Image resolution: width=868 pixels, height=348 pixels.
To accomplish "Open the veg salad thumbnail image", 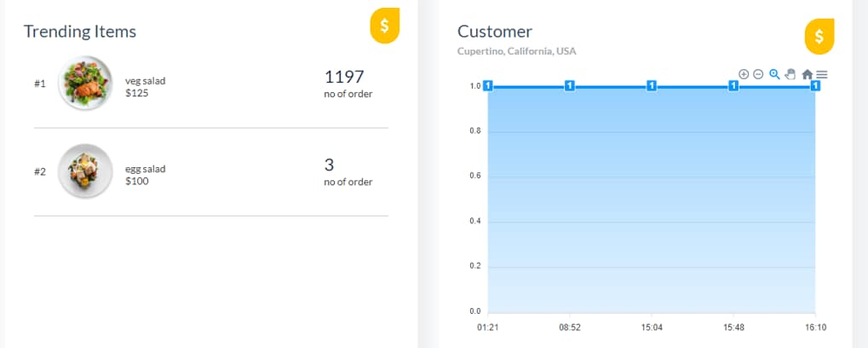I will click(x=85, y=83).
